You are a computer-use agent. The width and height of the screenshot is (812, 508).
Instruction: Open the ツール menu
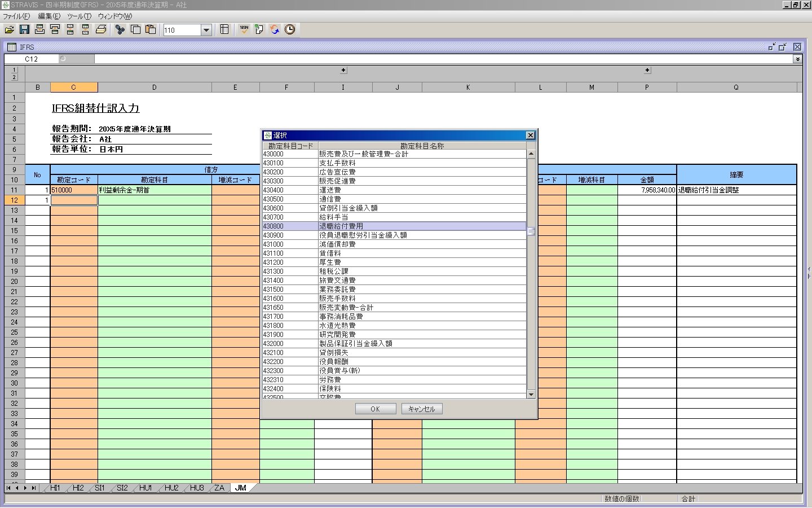click(79, 16)
